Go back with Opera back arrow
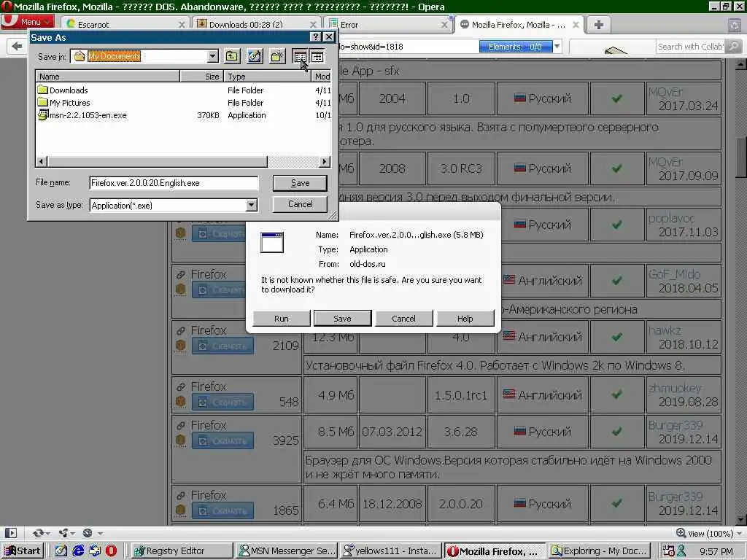747x560 pixels. pos(18,46)
